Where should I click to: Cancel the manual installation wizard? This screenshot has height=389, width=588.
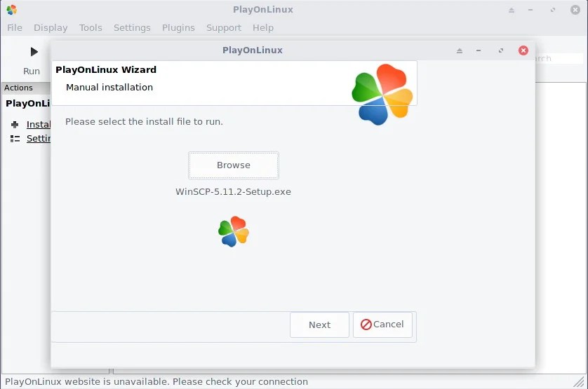(382, 325)
